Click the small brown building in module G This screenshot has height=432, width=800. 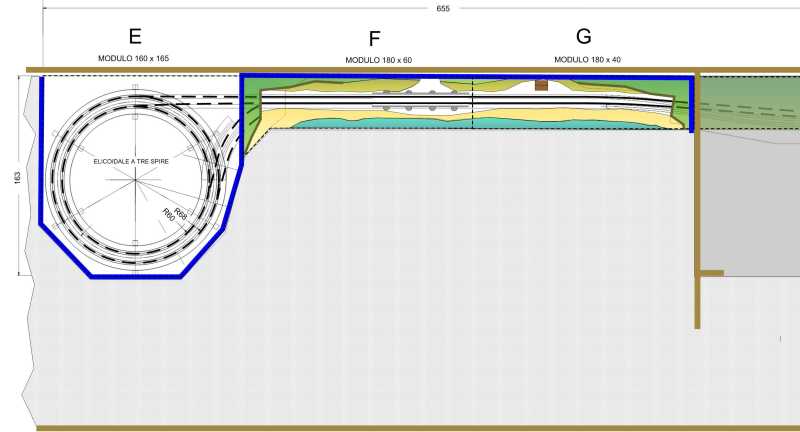(541, 85)
